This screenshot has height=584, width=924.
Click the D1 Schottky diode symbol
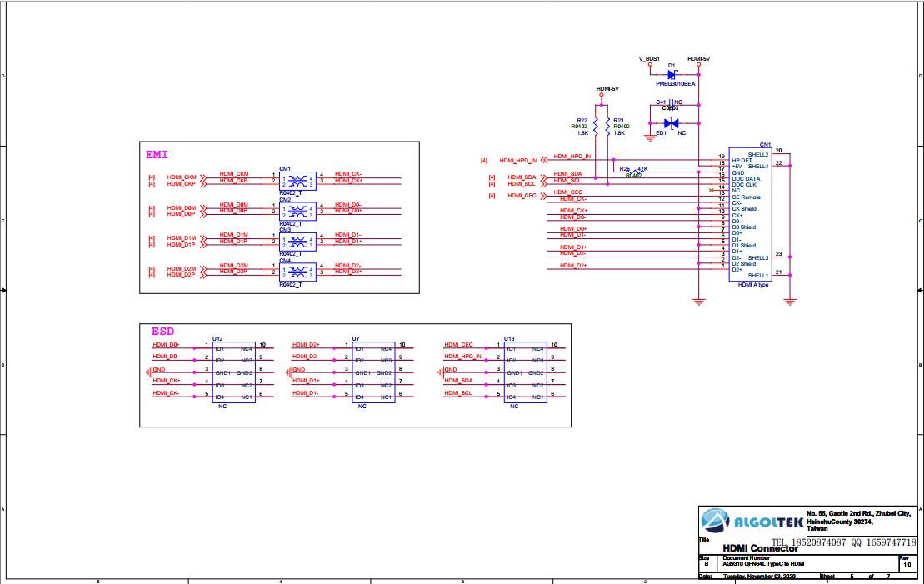(672, 74)
